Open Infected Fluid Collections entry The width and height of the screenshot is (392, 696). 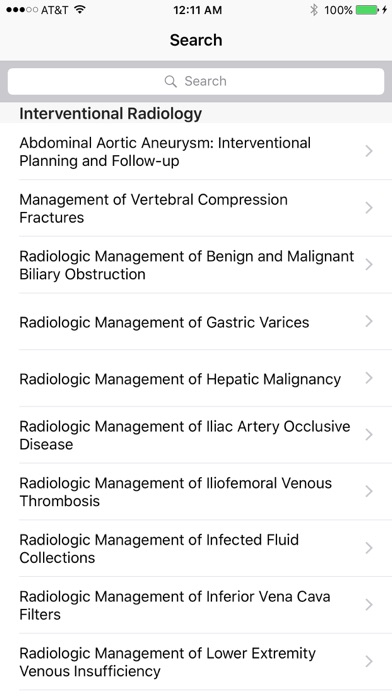[196, 549]
